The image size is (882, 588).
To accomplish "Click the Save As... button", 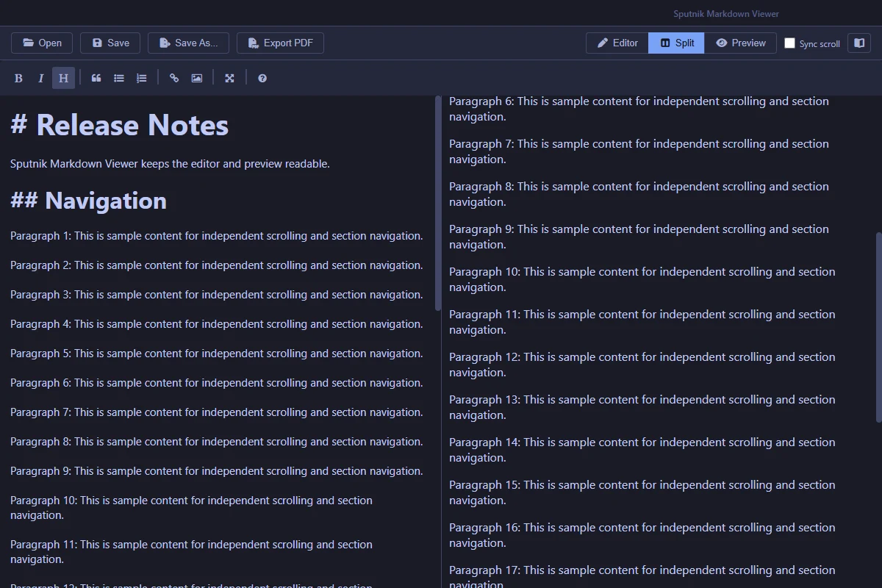I will [188, 43].
